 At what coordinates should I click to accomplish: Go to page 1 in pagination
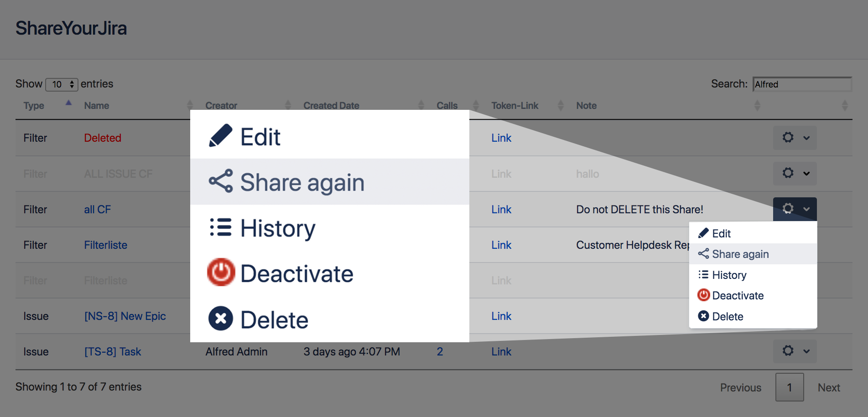click(x=789, y=387)
